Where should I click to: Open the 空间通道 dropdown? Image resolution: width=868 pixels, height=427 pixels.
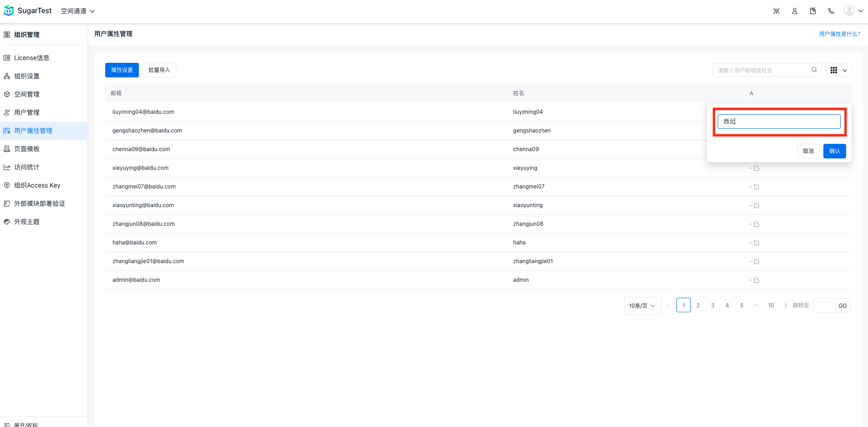78,11
